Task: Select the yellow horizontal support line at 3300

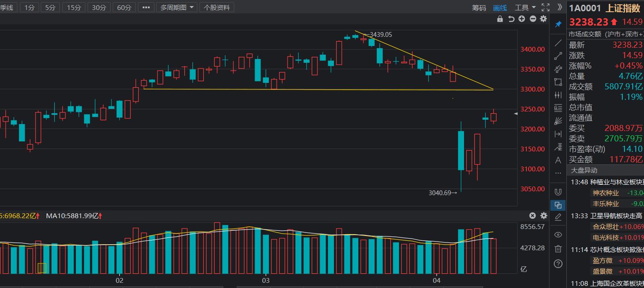Action: [318, 89]
